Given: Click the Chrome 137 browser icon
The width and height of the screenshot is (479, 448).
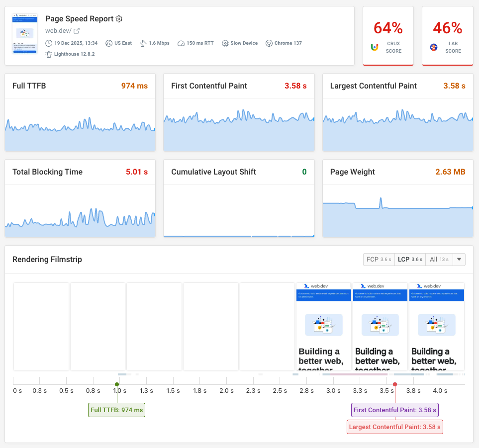Looking at the screenshot, I should [x=269, y=43].
